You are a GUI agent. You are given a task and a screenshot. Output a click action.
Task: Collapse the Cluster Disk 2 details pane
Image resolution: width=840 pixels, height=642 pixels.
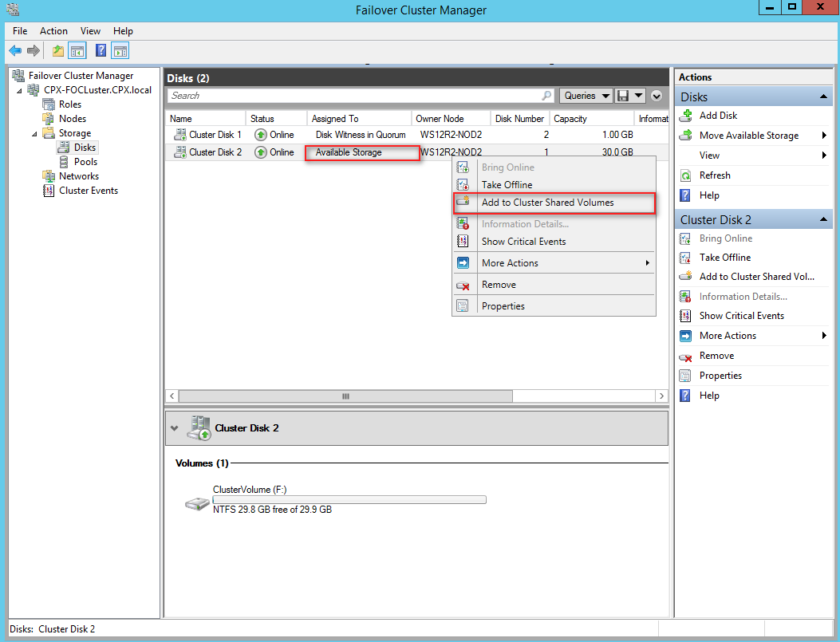[x=174, y=427]
